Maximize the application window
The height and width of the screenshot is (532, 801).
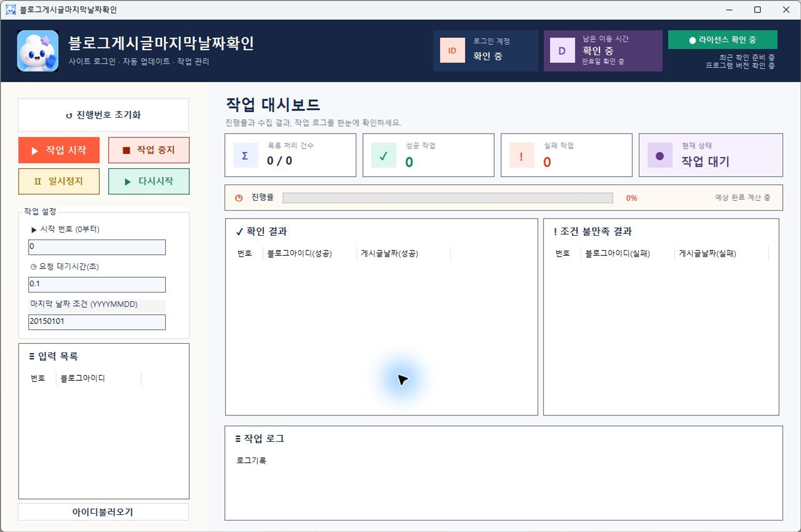(x=757, y=10)
